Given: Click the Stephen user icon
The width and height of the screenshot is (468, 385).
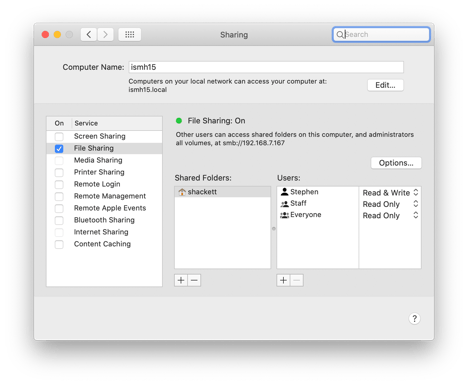Looking at the screenshot, I should pyautogui.click(x=284, y=192).
